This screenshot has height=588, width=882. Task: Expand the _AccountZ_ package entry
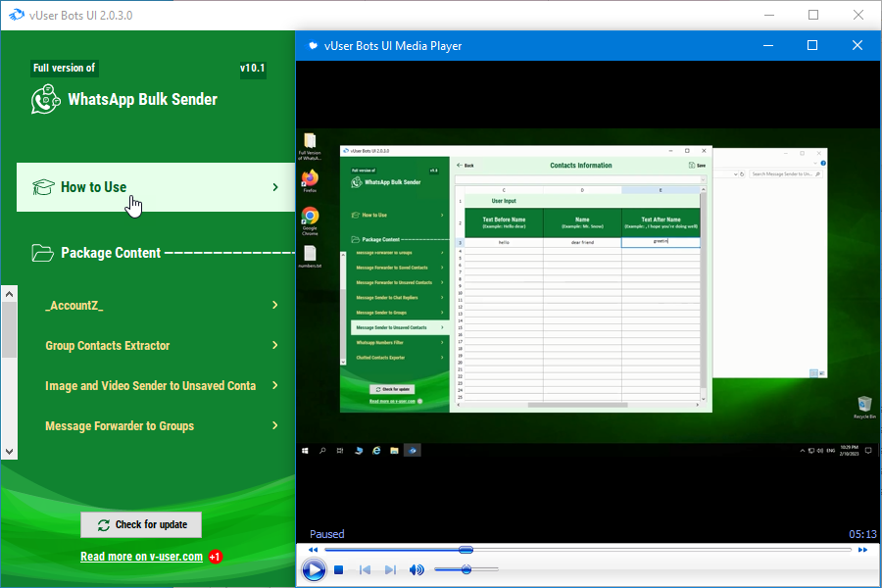pyautogui.click(x=162, y=306)
